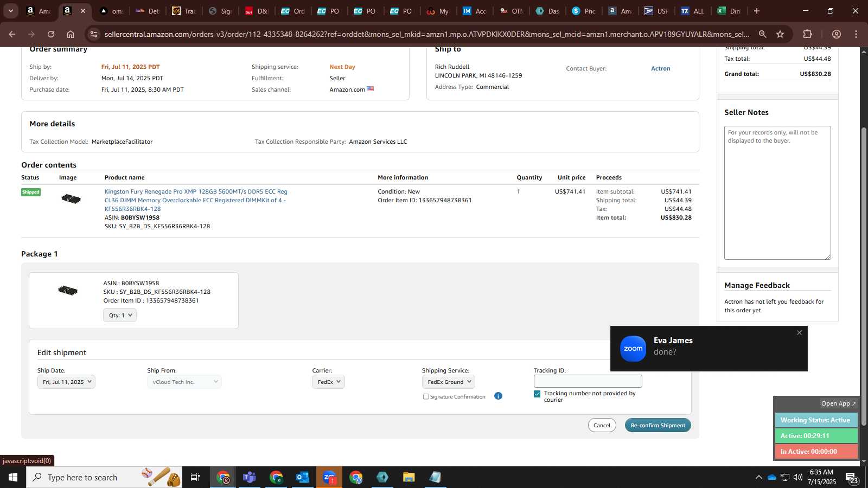Image resolution: width=868 pixels, height=488 pixels.
Task: Click the product thumbnail in Order contents
Action: click(x=71, y=199)
